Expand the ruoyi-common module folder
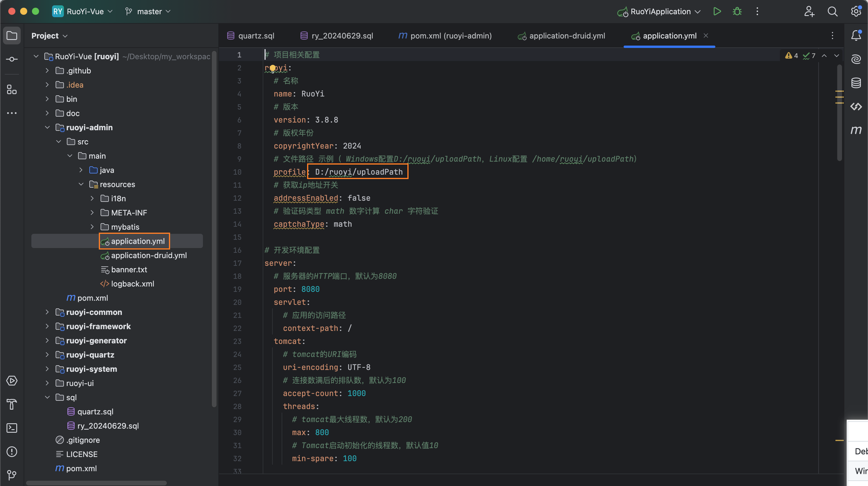This screenshot has height=486, width=868. pos(47,312)
